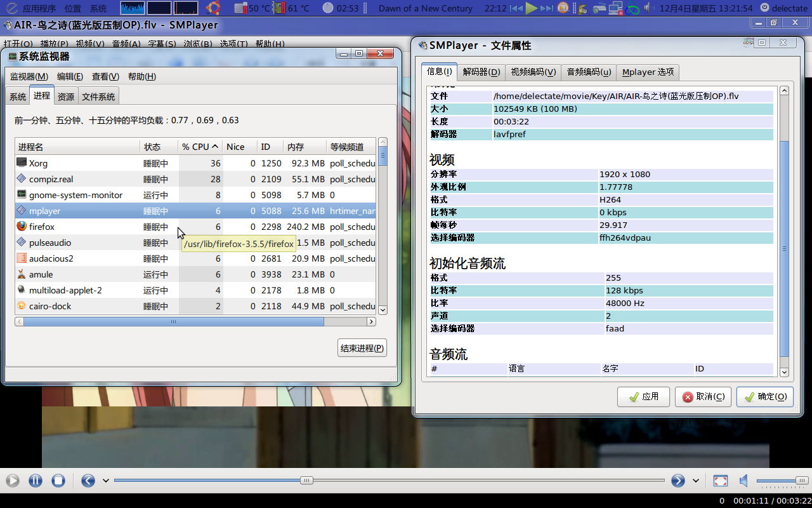Image resolution: width=812 pixels, height=508 pixels.
Task: Open 编辑(E) menu in System Monitor
Action: pos(70,76)
